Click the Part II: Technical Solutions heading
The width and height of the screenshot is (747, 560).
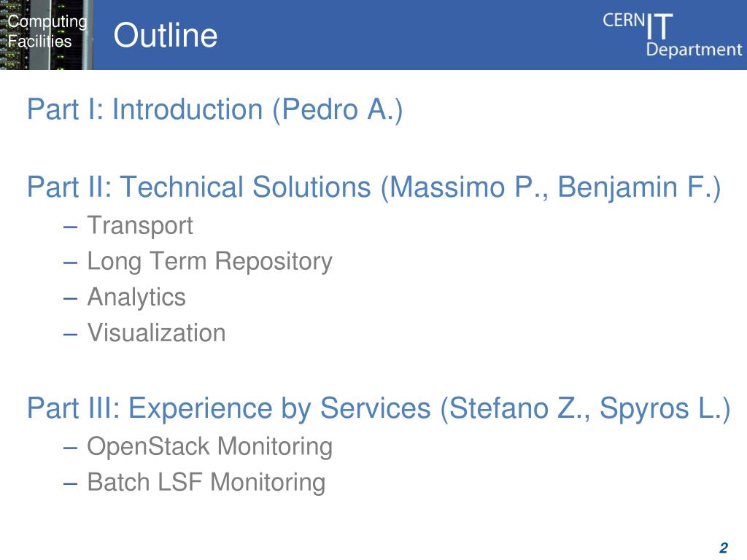point(374,187)
